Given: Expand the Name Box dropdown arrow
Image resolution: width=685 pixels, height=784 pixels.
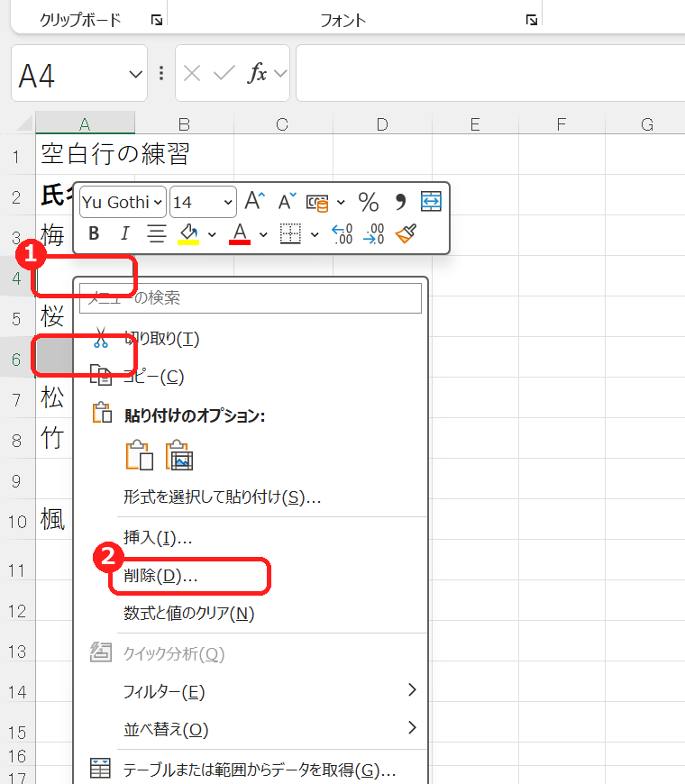Looking at the screenshot, I should tap(135, 75).
